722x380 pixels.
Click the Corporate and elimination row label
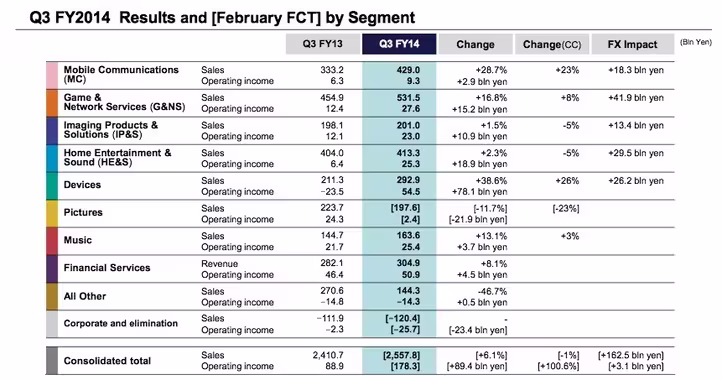(x=121, y=323)
